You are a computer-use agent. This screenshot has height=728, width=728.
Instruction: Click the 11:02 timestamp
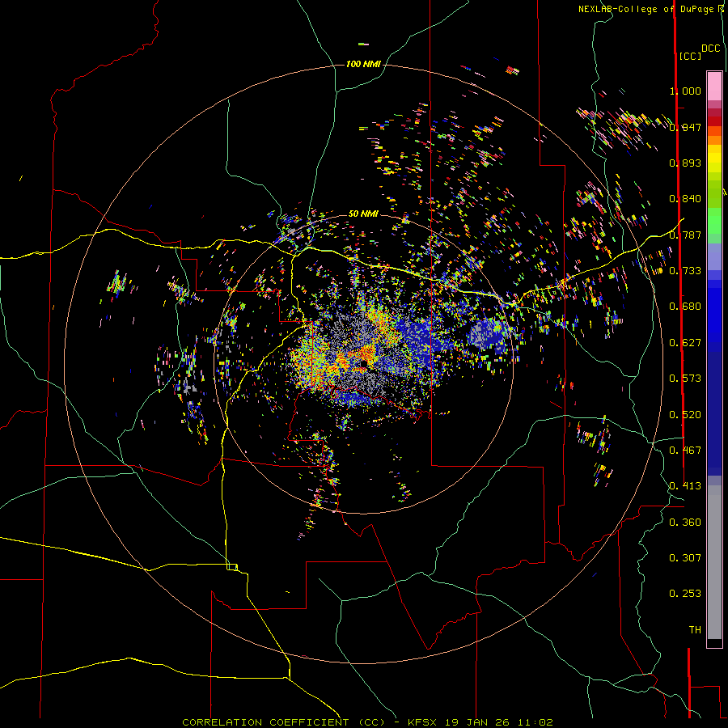(535, 722)
